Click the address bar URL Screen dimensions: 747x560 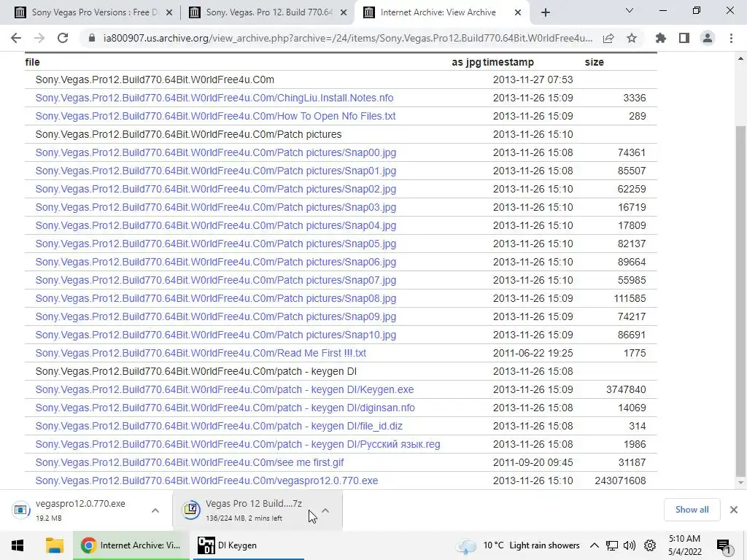348,38
